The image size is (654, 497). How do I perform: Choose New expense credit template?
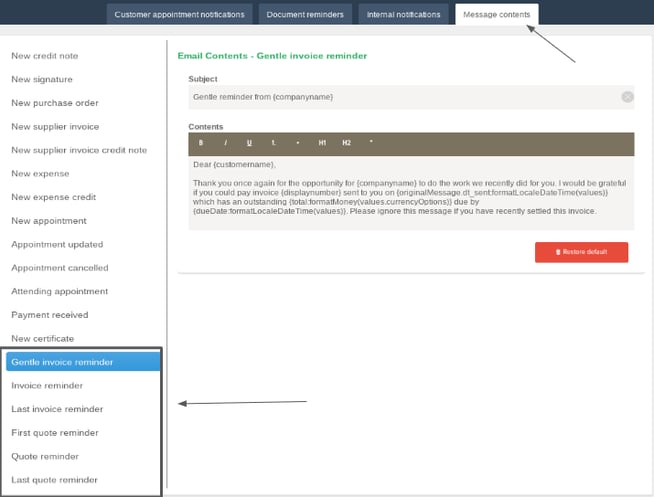pyautogui.click(x=53, y=197)
